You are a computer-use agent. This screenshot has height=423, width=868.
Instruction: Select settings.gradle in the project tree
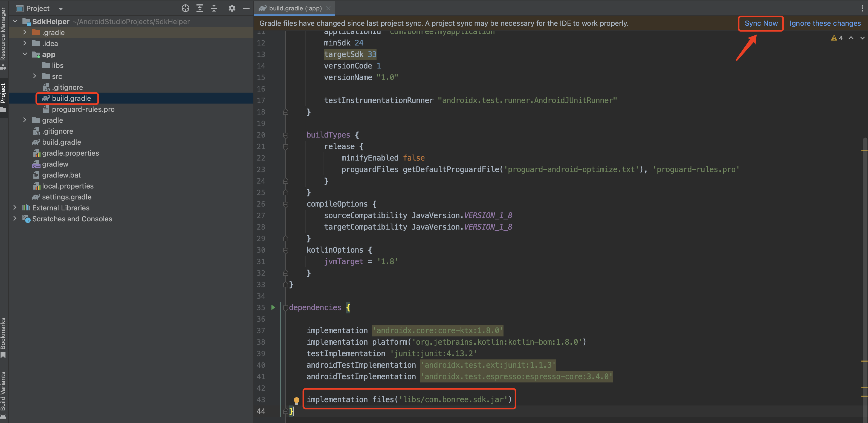click(x=66, y=197)
